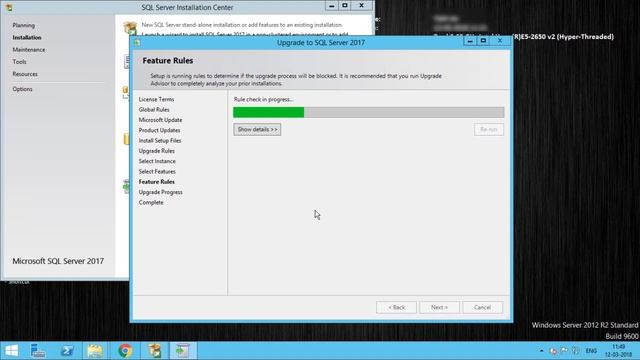Select the Complete step in wizard
Image resolution: width=640 pixels, height=360 pixels.
(x=151, y=202)
